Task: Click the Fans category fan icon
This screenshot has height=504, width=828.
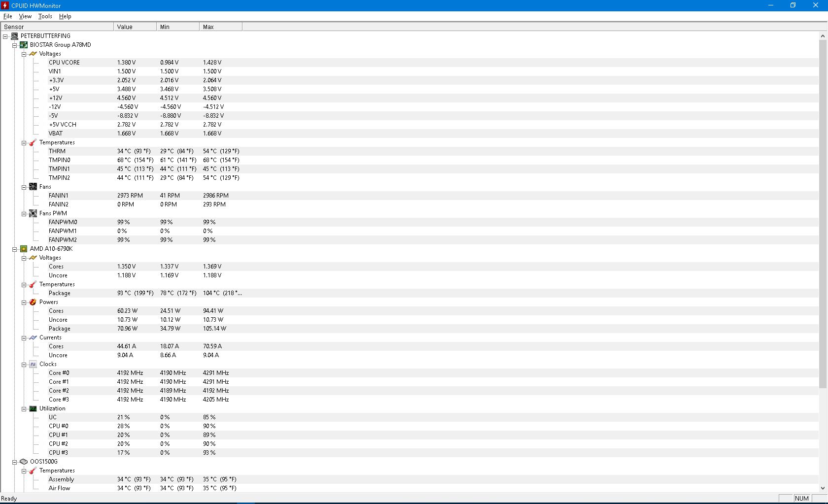Action: pyautogui.click(x=33, y=187)
